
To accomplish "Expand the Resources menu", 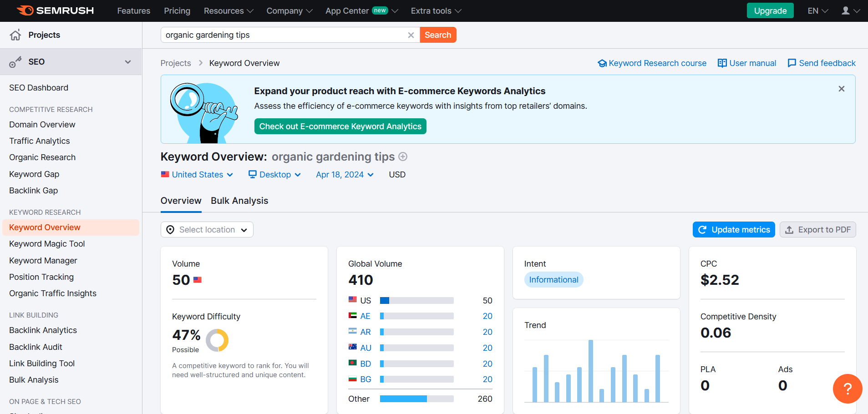I will (x=228, y=10).
